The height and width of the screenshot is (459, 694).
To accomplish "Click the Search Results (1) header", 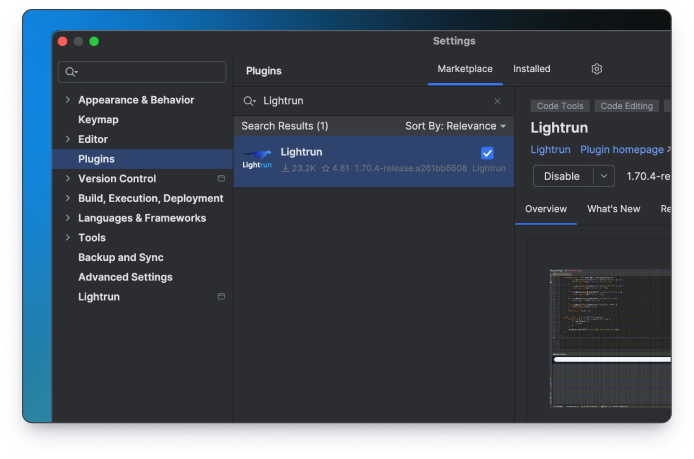I will pyautogui.click(x=285, y=126).
